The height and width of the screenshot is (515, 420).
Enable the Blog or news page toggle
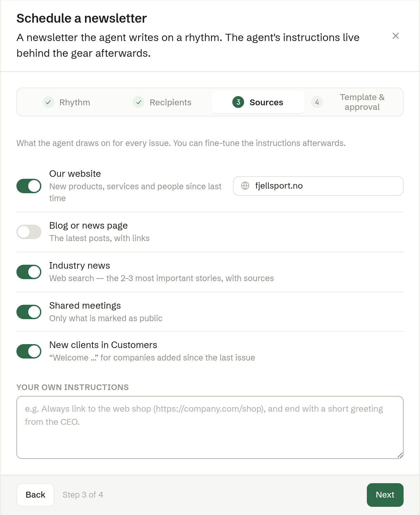tap(29, 232)
